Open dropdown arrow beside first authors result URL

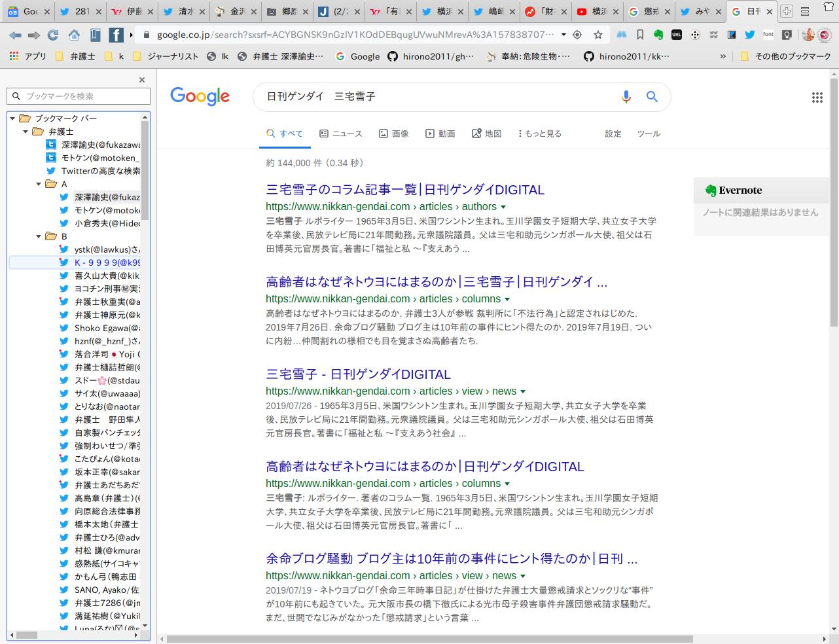pyautogui.click(x=503, y=207)
